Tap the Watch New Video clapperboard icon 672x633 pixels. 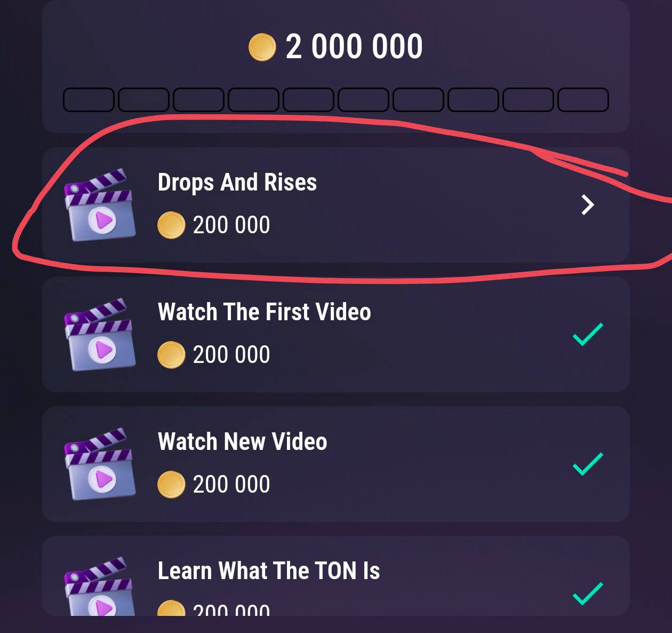(100, 464)
